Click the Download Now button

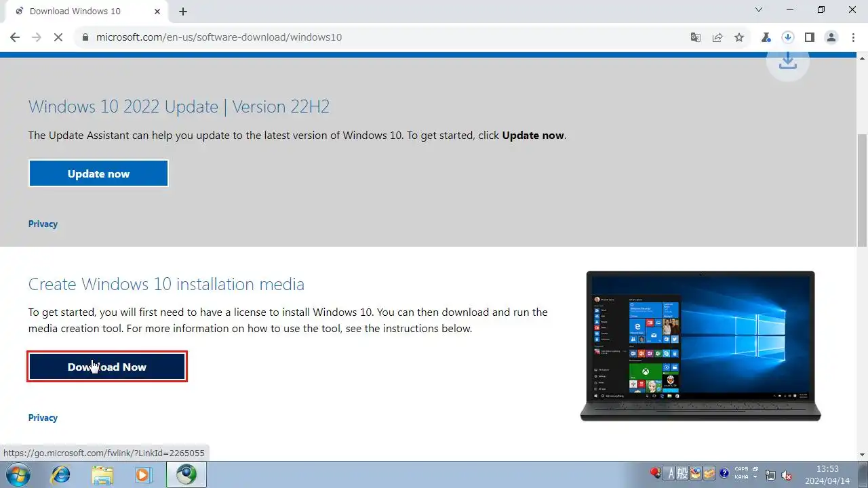[106, 367]
